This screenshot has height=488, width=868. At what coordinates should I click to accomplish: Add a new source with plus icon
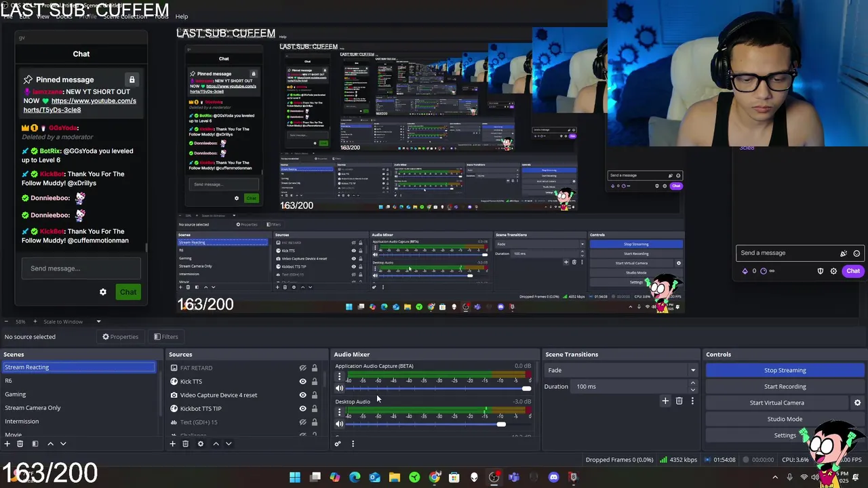click(x=172, y=444)
